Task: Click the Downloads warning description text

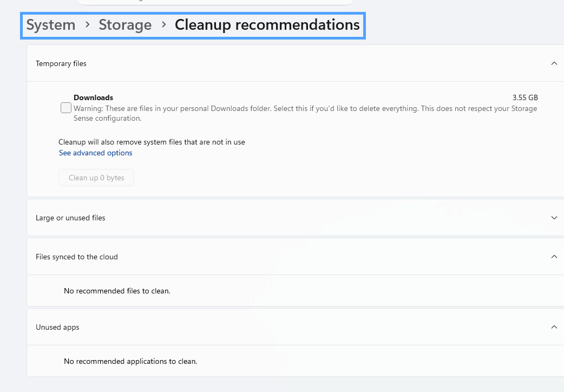Action: [305, 113]
